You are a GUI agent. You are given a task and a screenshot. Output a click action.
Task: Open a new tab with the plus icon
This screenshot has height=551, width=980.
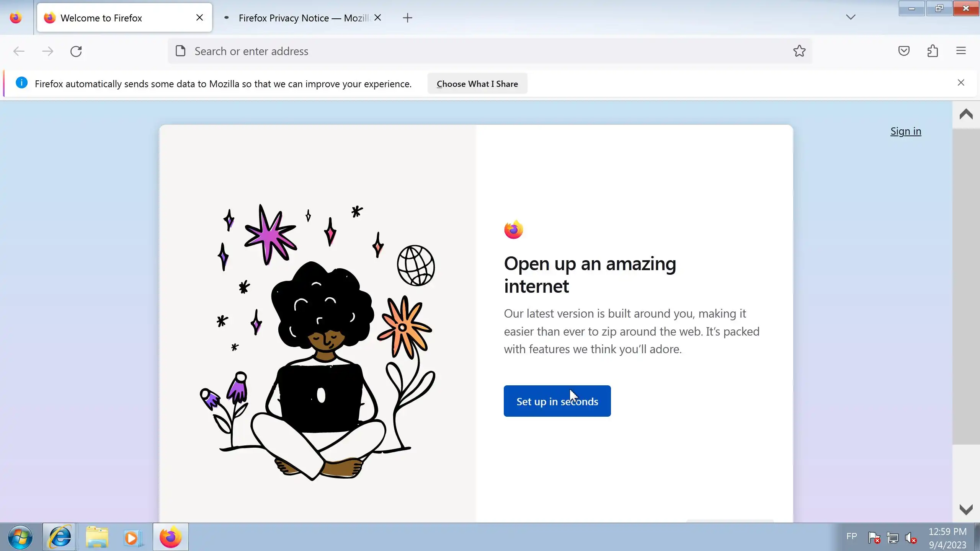point(407,18)
